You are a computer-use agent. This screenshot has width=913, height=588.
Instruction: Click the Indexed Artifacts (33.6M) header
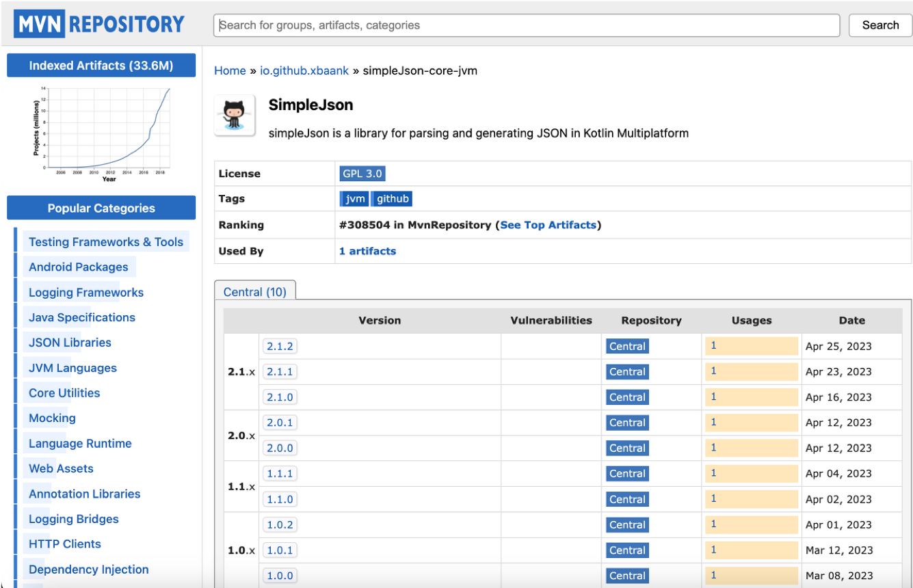coord(101,66)
